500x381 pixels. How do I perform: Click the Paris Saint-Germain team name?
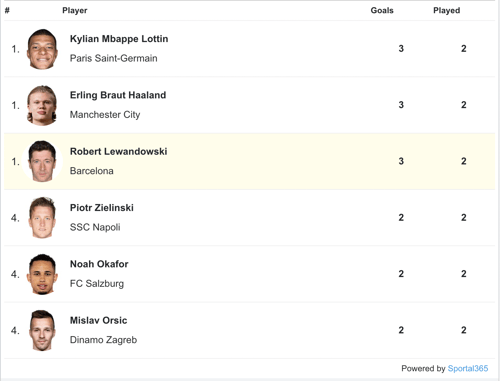tap(114, 58)
